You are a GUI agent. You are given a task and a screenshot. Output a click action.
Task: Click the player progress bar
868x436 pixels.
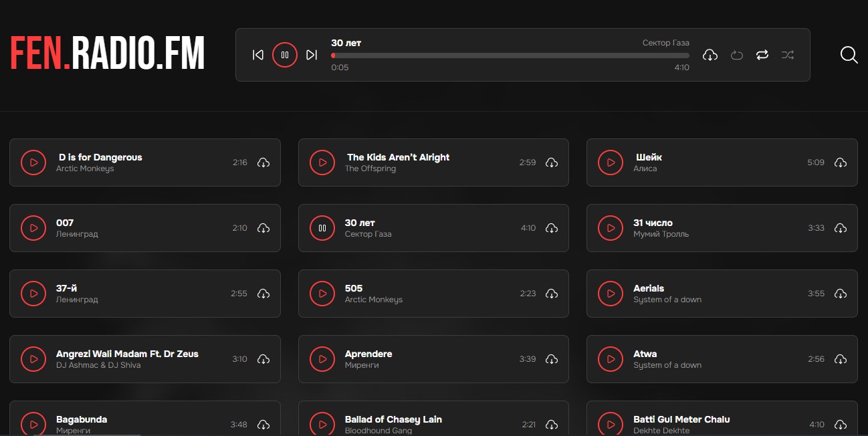pyautogui.click(x=510, y=56)
